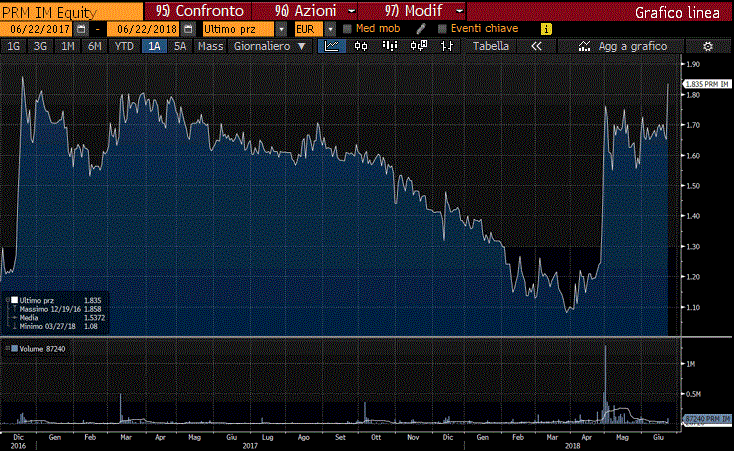The height and width of the screenshot is (451, 734).
Task: Select the 1G time range tab
Action: [14, 46]
